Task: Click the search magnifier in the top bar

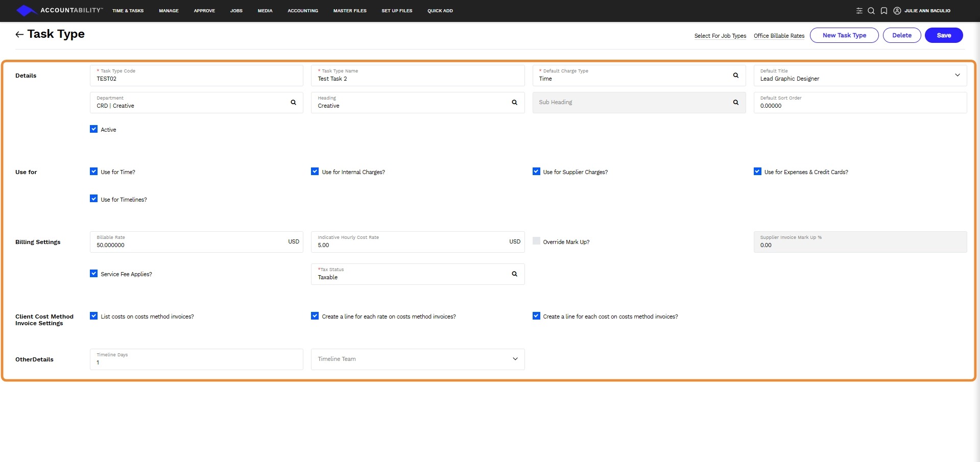Action: (x=871, y=11)
